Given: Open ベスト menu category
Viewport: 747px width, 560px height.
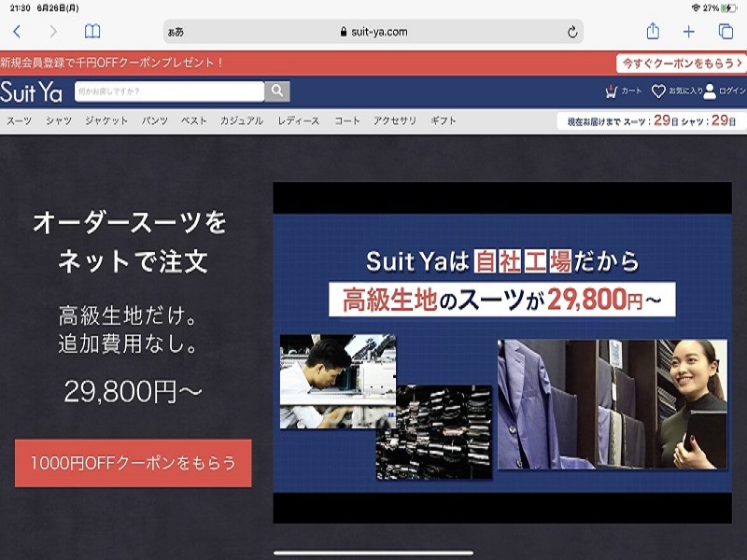Looking at the screenshot, I should [194, 121].
